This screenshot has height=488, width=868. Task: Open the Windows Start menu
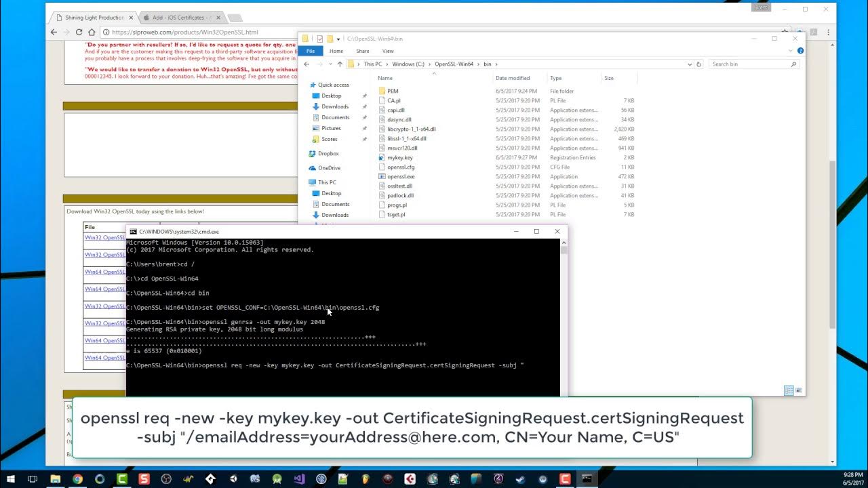tap(9, 479)
